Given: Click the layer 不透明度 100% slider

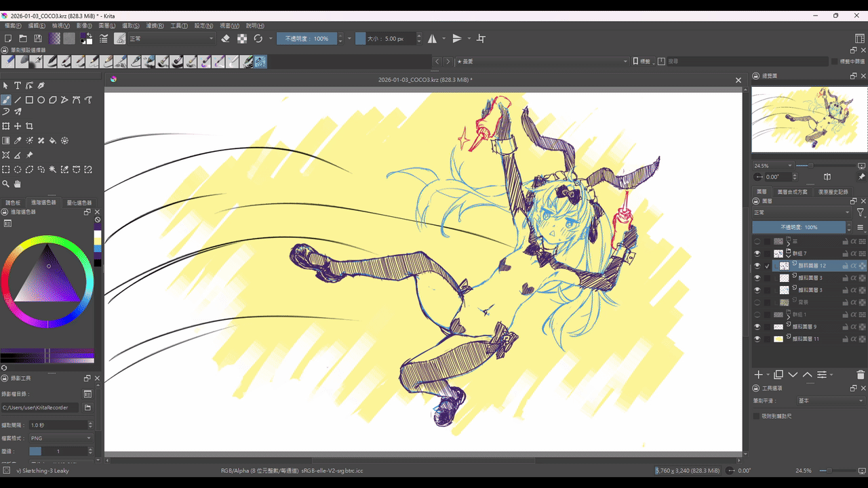Looking at the screenshot, I should pyautogui.click(x=800, y=227).
